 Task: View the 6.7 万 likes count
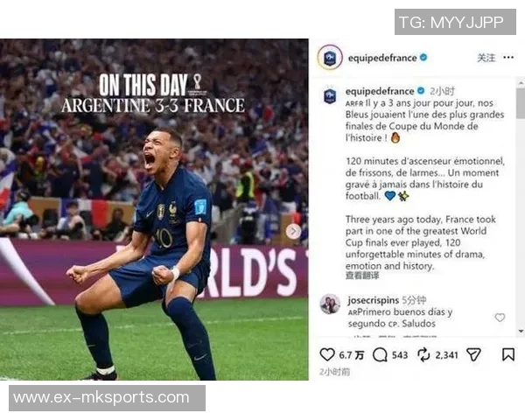[351, 355]
